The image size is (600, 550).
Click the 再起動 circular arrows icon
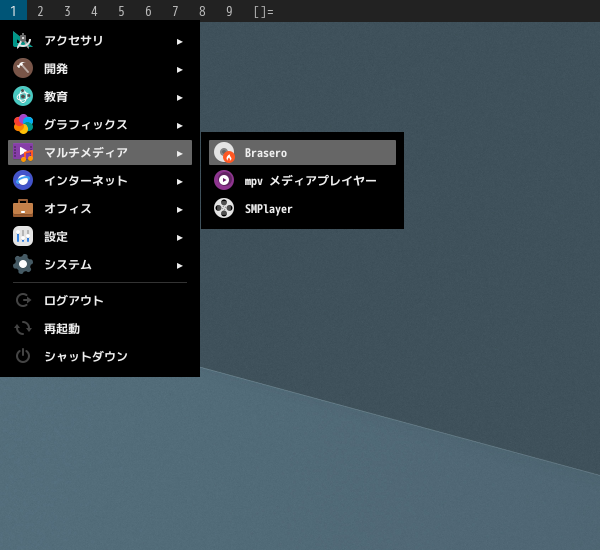pos(23,328)
